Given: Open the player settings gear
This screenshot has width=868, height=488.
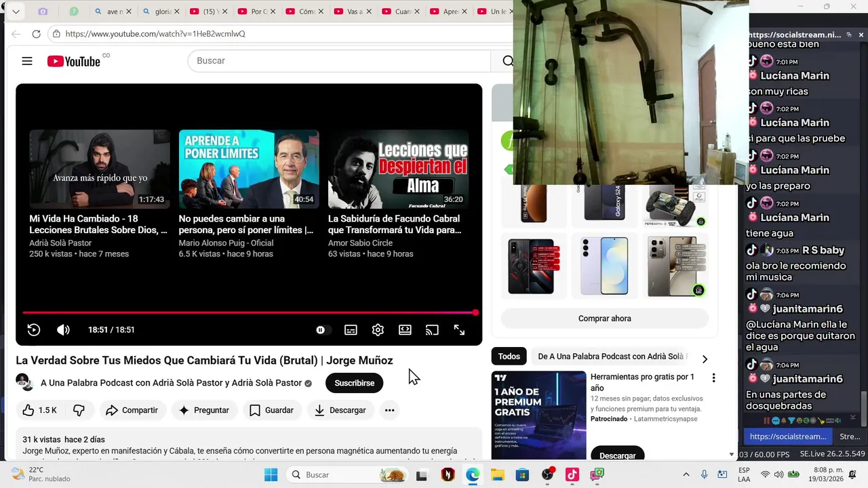Looking at the screenshot, I should click(x=378, y=330).
